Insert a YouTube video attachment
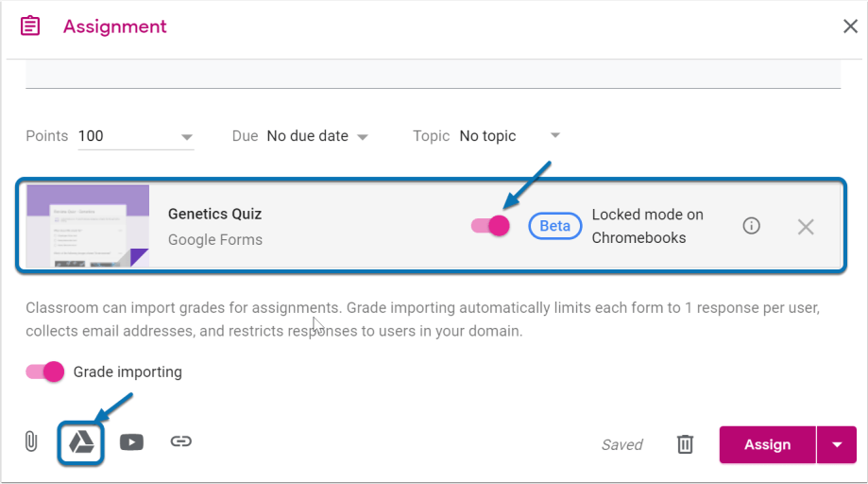The width and height of the screenshot is (868, 484). point(131,441)
